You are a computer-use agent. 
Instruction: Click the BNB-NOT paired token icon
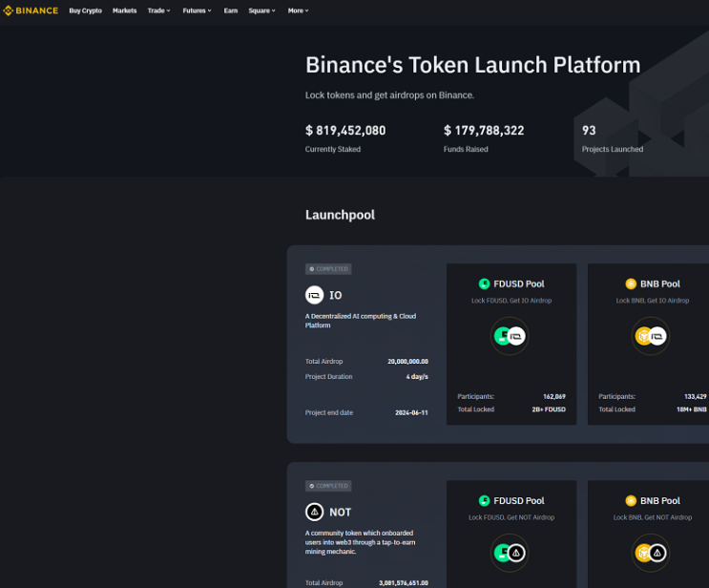pos(651,553)
